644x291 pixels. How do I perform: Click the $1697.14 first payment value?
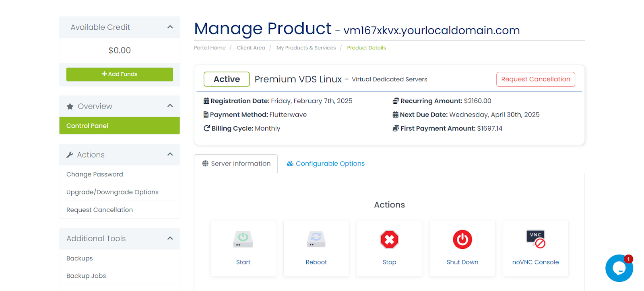coord(490,128)
